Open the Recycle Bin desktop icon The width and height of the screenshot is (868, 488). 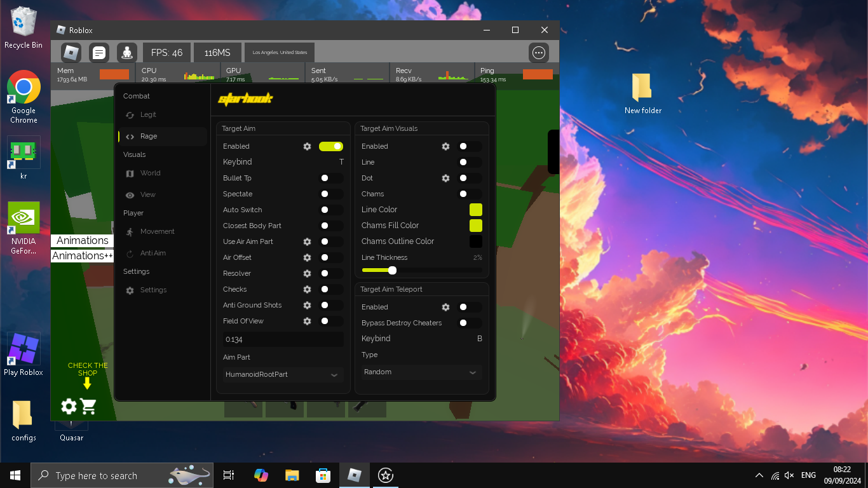(24, 28)
